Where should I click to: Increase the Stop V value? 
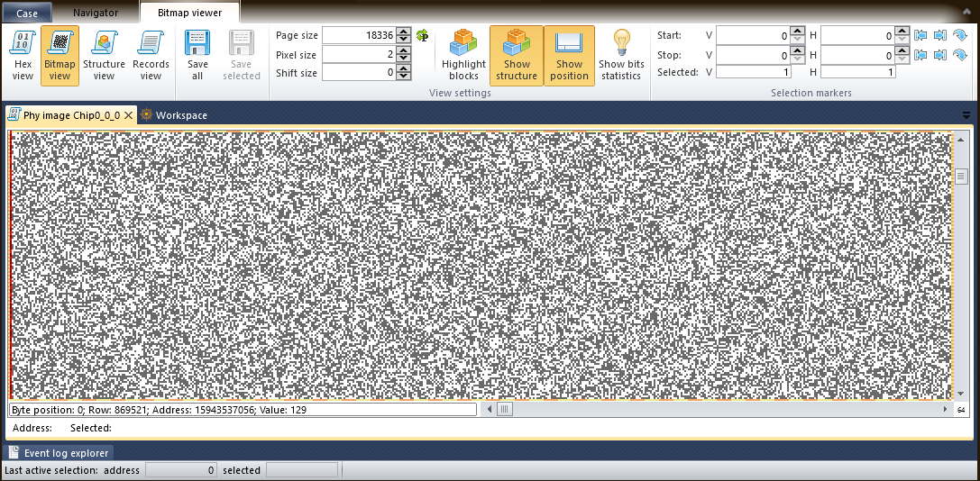point(797,51)
